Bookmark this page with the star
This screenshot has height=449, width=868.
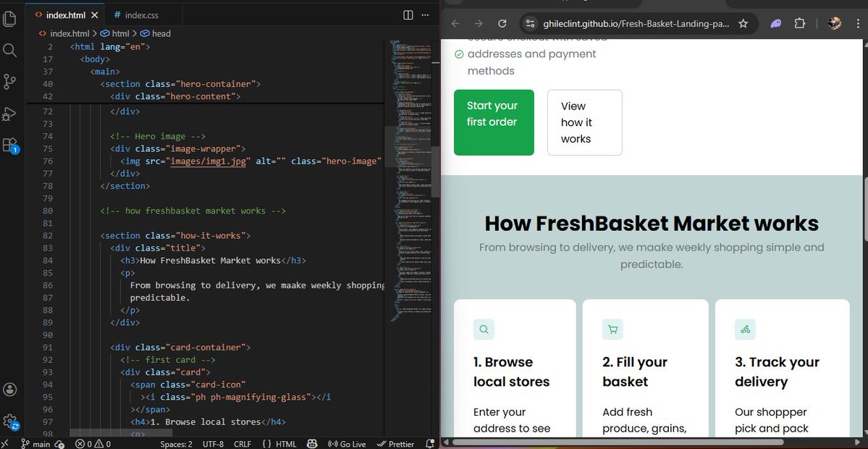[743, 23]
